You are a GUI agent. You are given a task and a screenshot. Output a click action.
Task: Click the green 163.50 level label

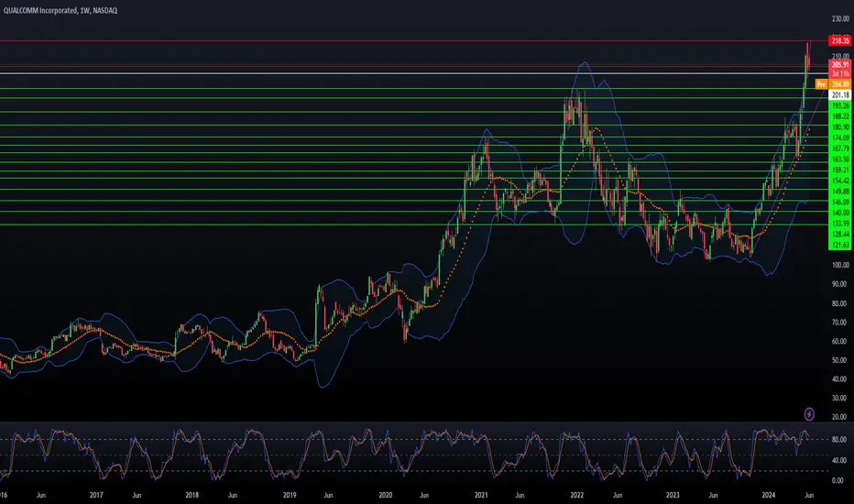click(x=840, y=159)
